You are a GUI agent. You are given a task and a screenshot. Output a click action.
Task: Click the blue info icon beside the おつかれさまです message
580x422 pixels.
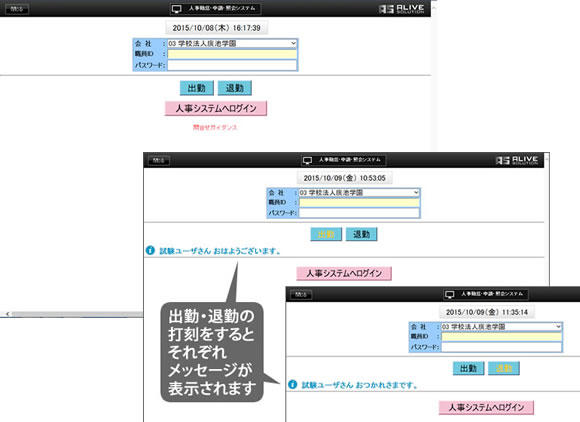pyautogui.click(x=293, y=384)
